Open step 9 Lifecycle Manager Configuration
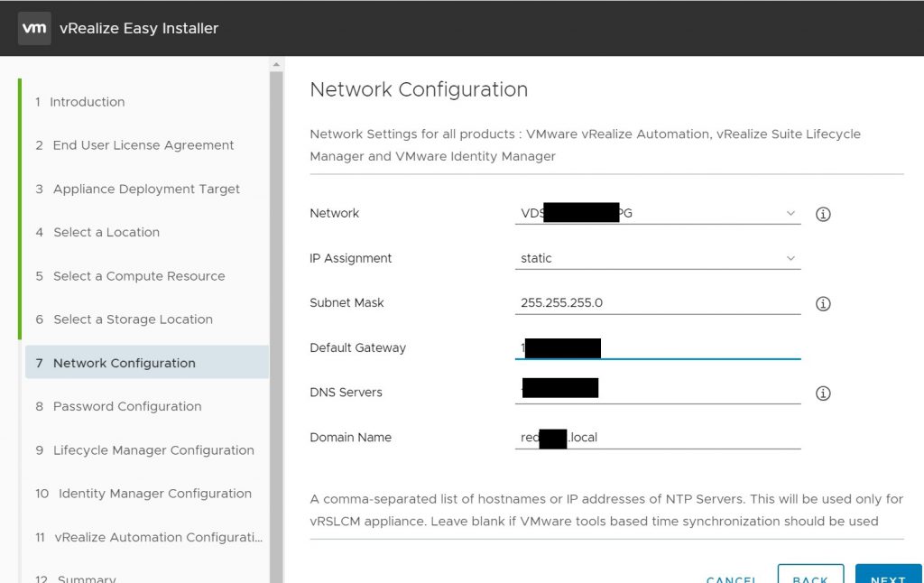Viewport: 924px width, 583px height. pyautogui.click(x=145, y=449)
